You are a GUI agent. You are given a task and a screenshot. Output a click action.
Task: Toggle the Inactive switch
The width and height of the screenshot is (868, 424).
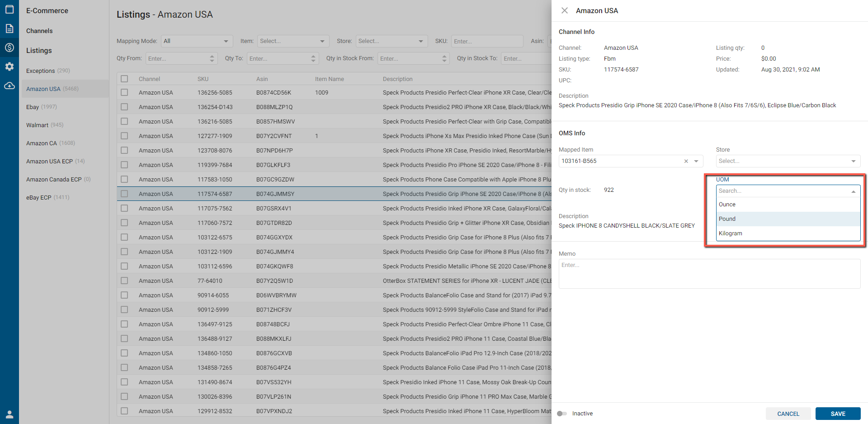(x=562, y=414)
